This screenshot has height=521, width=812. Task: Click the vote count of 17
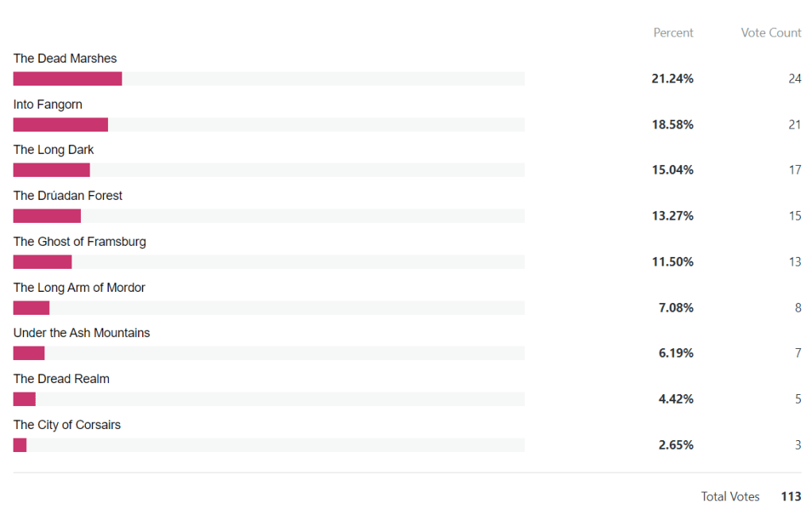click(x=795, y=170)
